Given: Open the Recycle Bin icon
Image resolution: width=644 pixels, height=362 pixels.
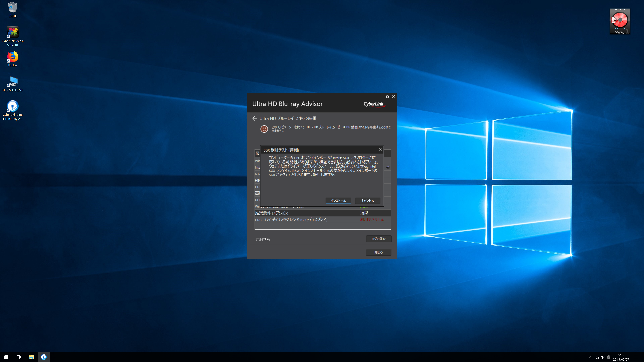Looking at the screenshot, I should point(13,8).
